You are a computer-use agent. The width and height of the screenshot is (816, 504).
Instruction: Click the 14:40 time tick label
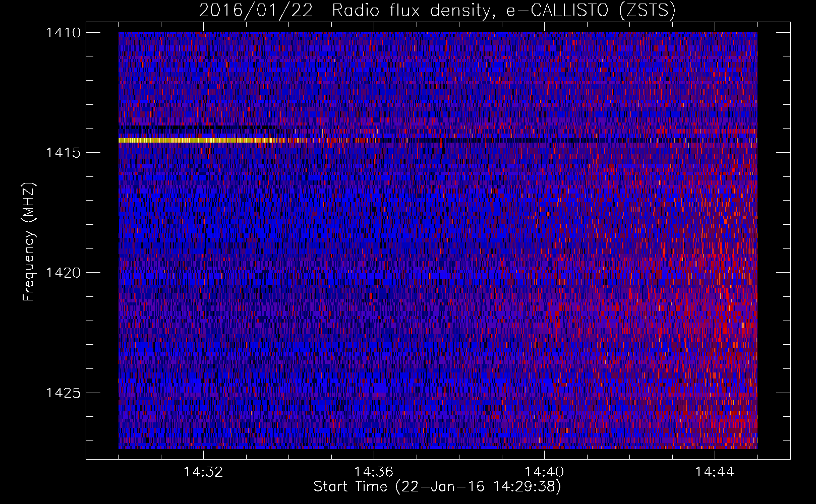coord(544,472)
